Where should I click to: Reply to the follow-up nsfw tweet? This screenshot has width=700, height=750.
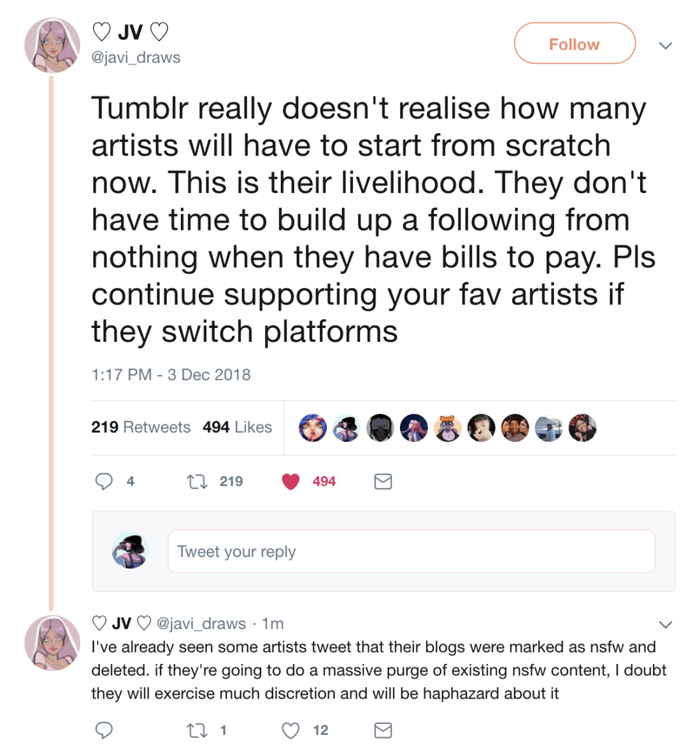click(x=104, y=730)
